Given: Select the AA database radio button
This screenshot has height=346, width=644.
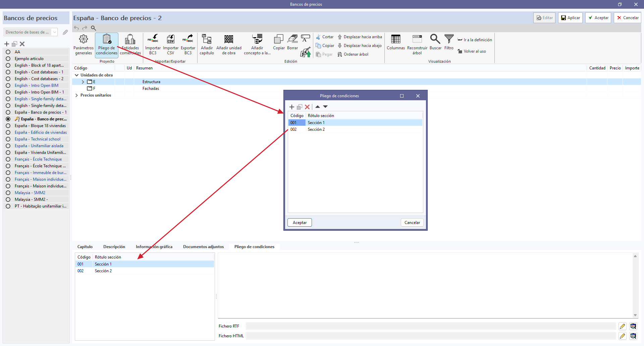Looking at the screenshot, I should 8,52.
